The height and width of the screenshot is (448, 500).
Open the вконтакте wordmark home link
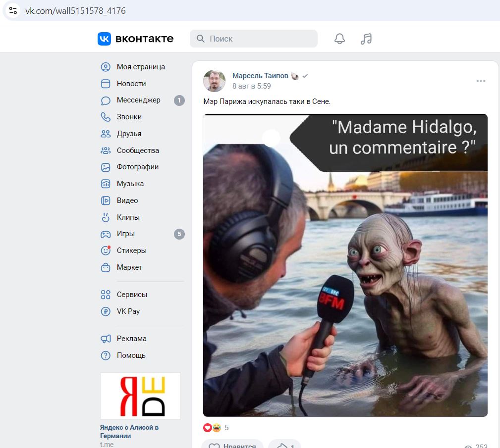(145, 39)
